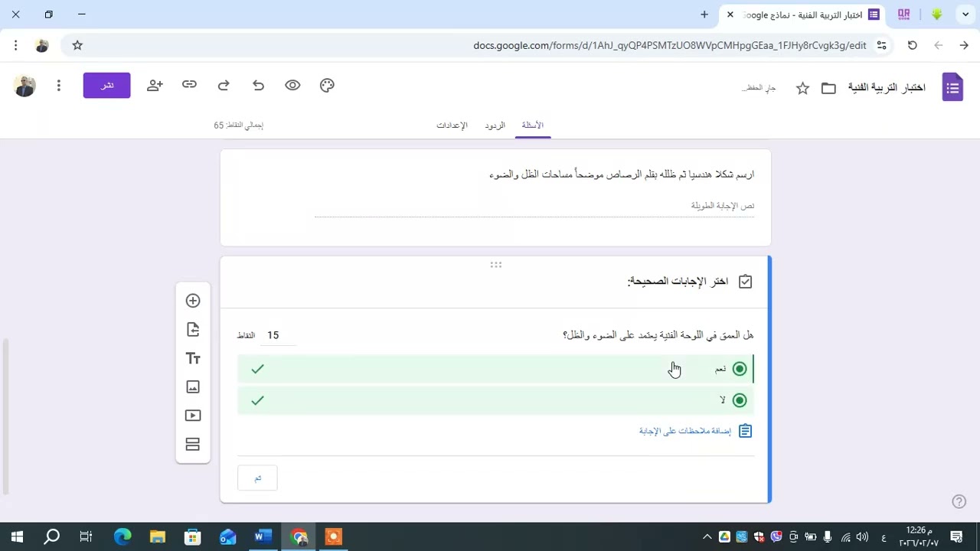Select the answer option لا
This screenshot has width=980, height=551.
coord(496,400)
